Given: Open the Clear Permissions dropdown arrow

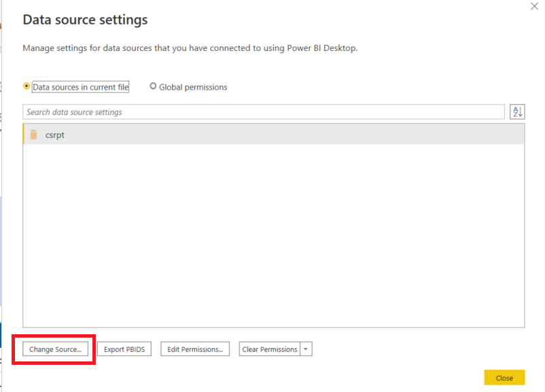Looking at the screenshot, I should tap(306, 349).
